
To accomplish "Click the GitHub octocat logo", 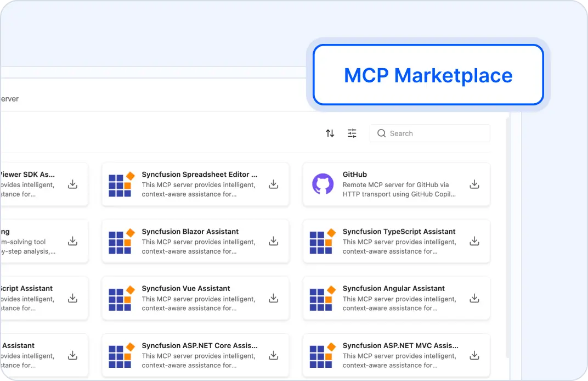I will point(323,184).
